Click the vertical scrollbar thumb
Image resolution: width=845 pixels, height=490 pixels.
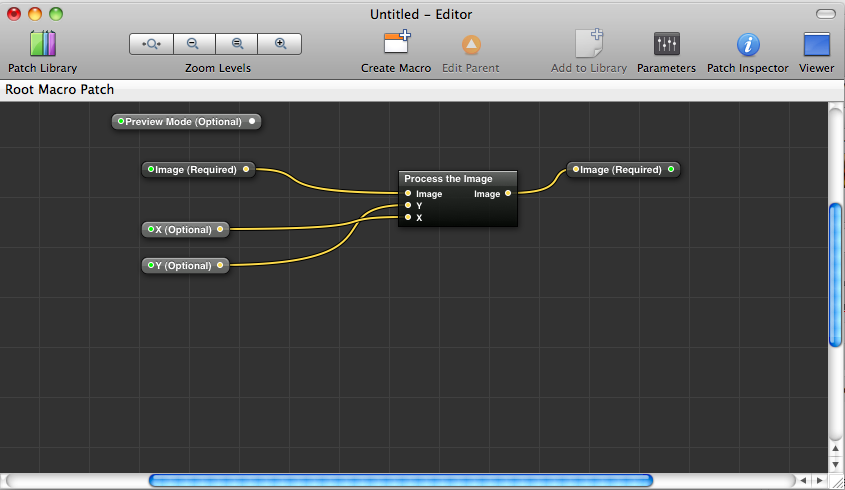(836, 275)
